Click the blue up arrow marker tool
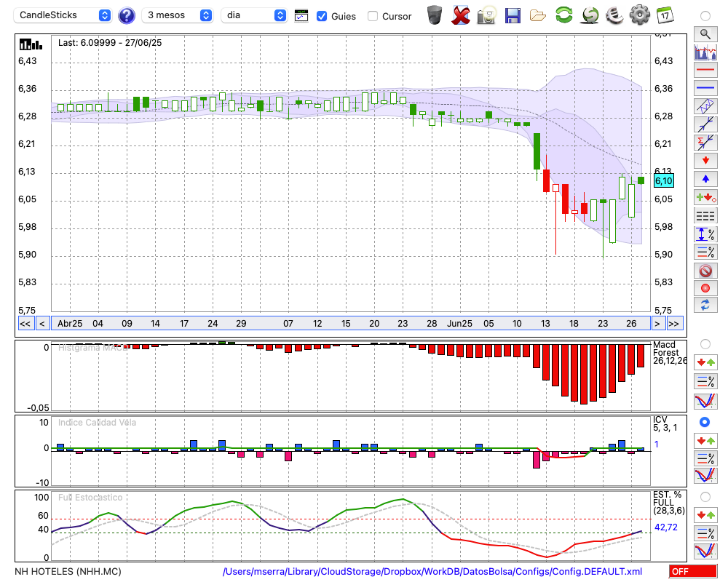The image size is (728, 582). [705, 179]
